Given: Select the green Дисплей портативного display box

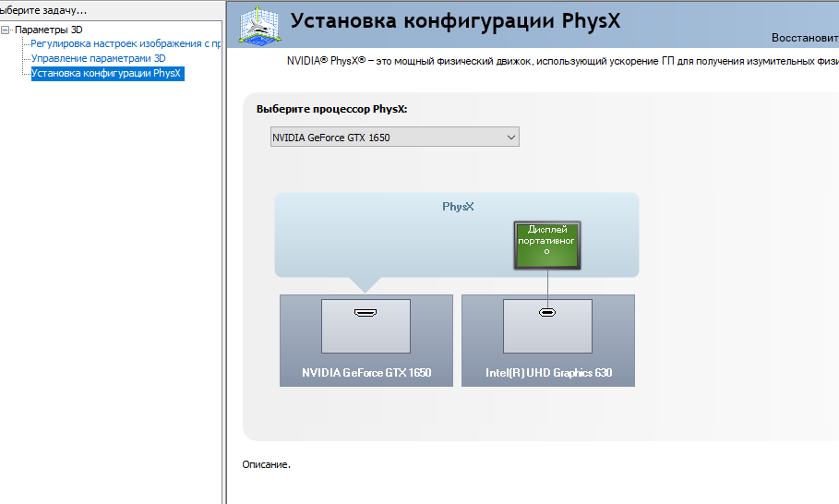Looking at the screenshot, I should tap(546, 245).
